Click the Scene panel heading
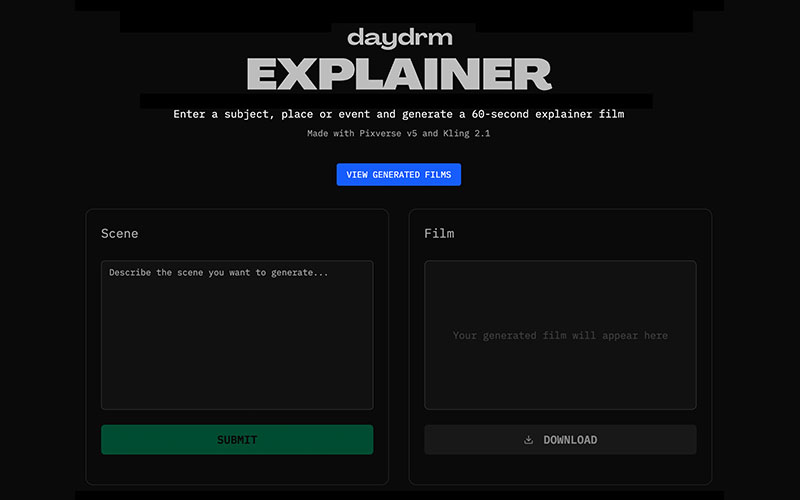Screen dimensions: 800x500 tap(119, 234)
